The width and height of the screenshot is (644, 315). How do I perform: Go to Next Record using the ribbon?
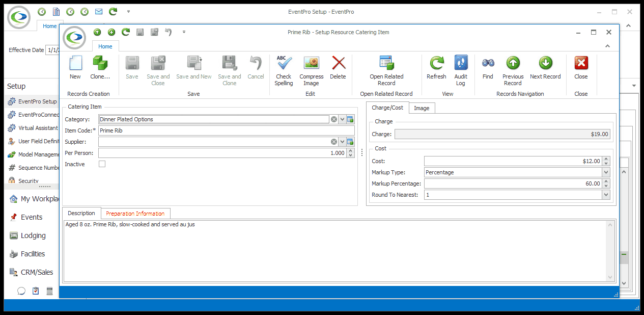(x=545, y=68)
